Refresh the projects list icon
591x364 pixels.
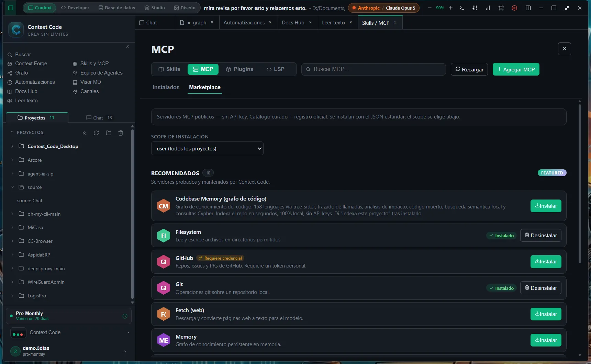tap(96, 133)
